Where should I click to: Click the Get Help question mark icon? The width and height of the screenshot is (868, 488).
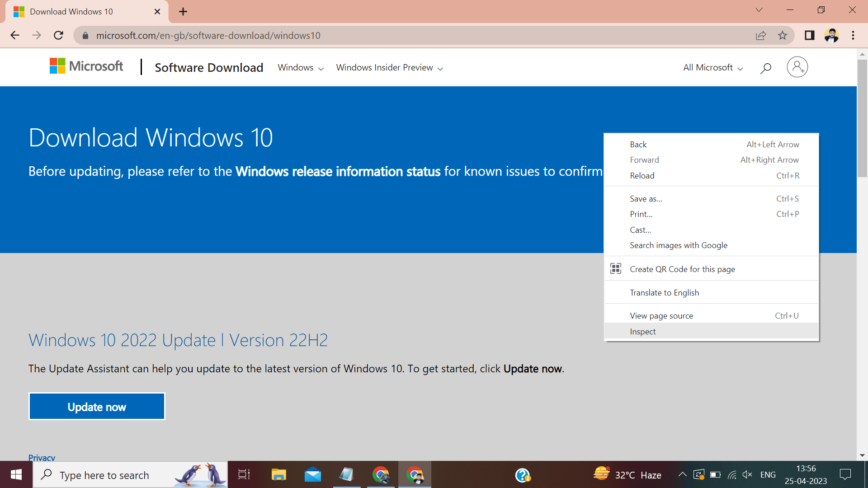pyautogui.click(x=523, y=475)
